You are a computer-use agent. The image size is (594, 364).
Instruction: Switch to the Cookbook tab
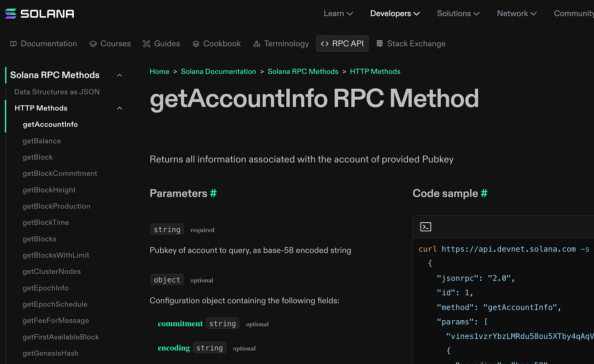[x=216, y=44]
